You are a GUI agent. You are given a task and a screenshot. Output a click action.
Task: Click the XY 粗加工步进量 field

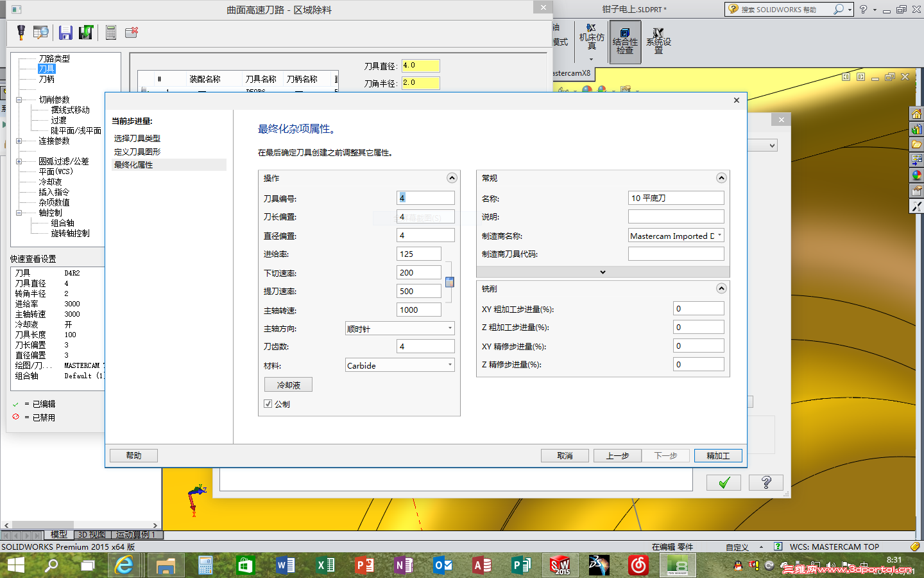699,308
